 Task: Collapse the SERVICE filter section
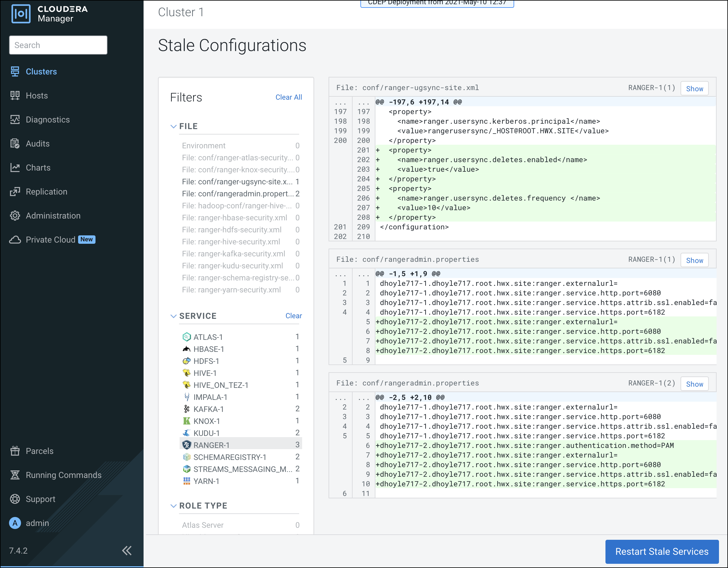tap(173, 316)
